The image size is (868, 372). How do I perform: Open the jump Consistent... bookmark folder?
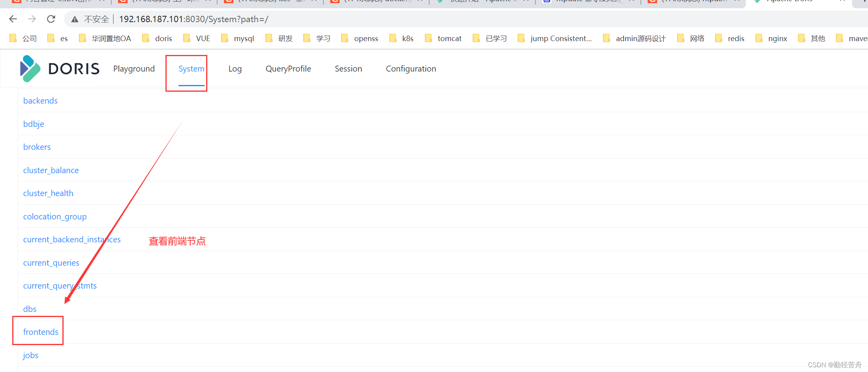click(x=555, y=38)
